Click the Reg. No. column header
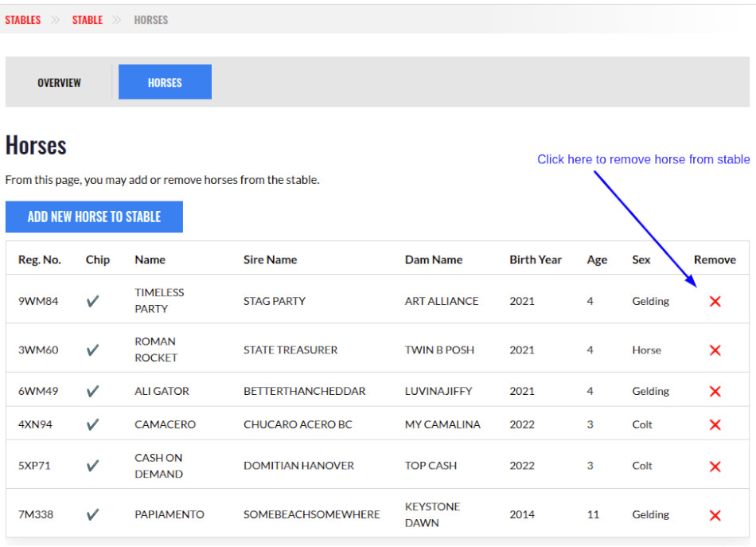 (x=40, y=260)
